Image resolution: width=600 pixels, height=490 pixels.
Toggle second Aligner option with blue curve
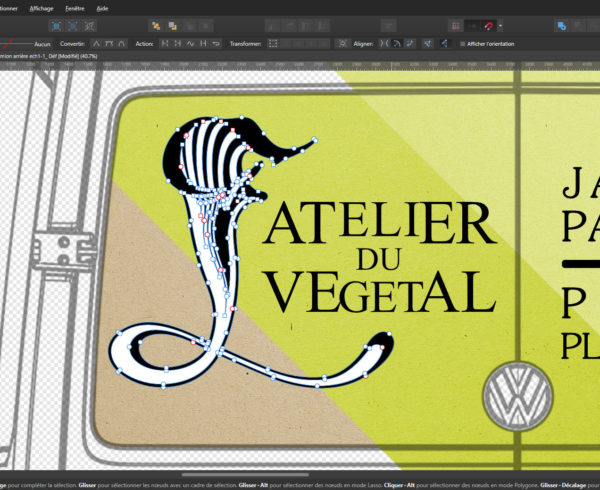397,44
